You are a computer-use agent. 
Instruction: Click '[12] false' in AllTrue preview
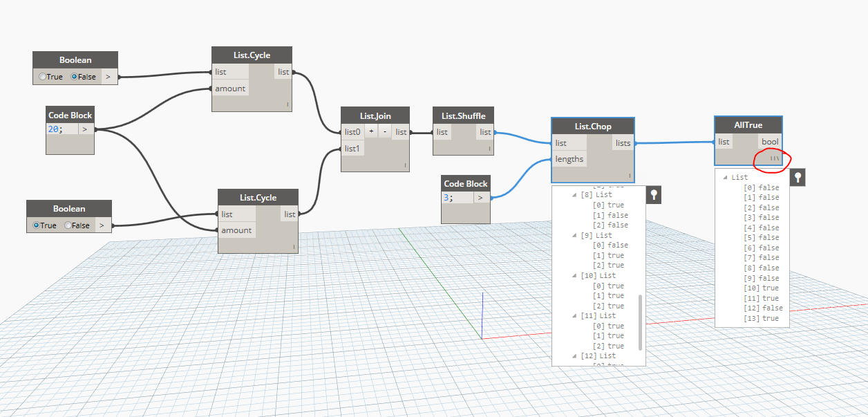[763, 308]
